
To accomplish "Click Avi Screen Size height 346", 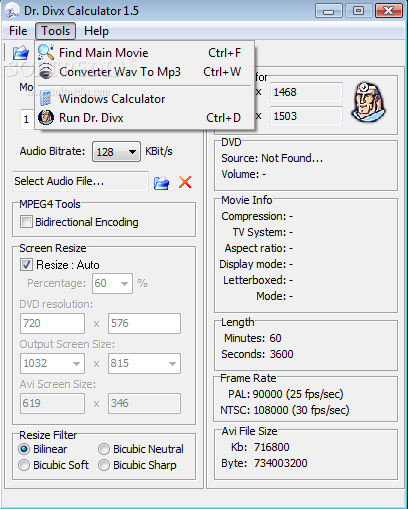I will point(144,403).
